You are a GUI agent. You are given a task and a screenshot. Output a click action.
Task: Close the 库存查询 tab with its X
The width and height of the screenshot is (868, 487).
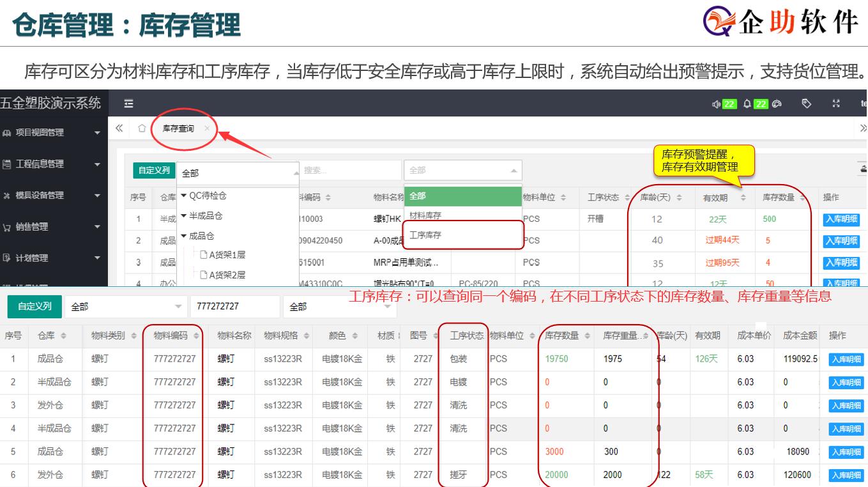point(206,128)
